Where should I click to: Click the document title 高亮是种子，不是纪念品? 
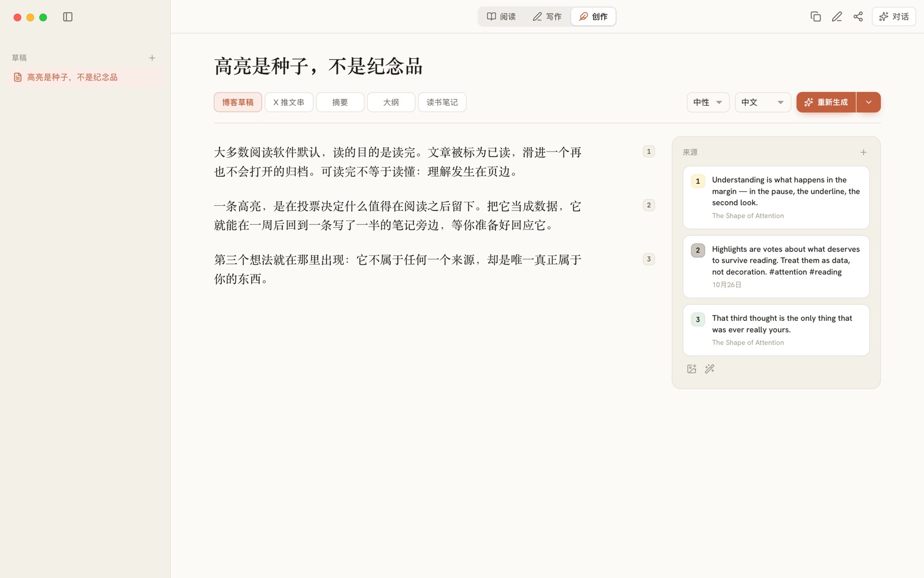(x=318, y=66)
